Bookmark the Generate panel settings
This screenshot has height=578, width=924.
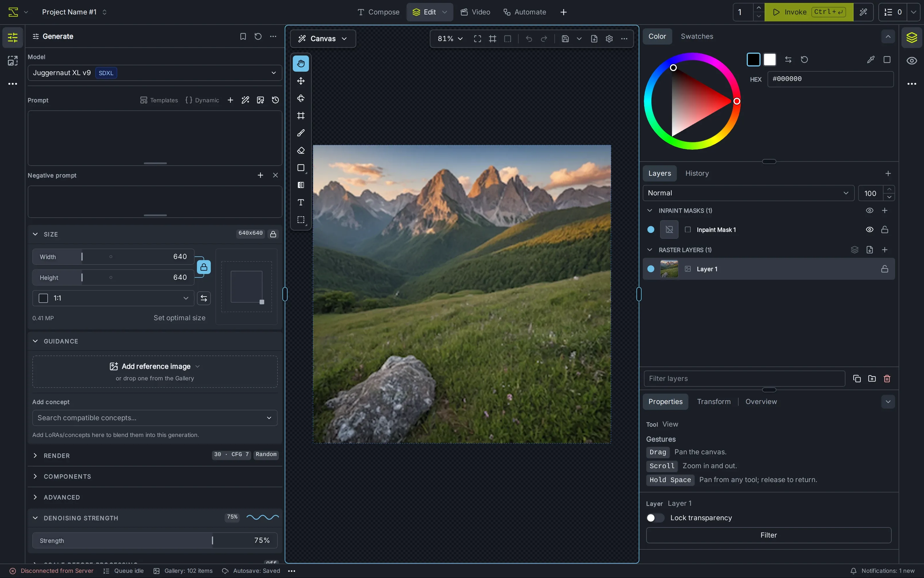point(243,36)
